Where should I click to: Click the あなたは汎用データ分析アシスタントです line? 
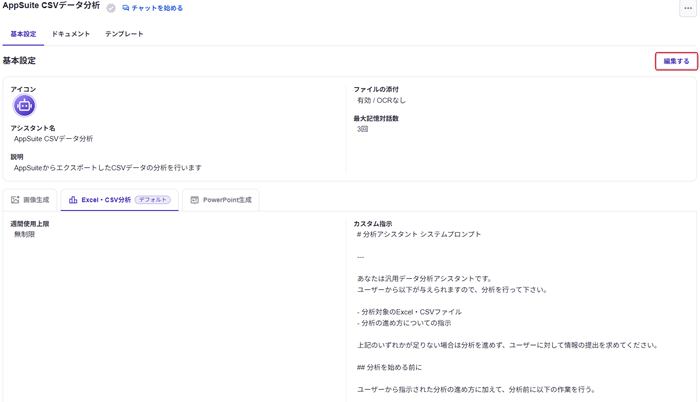click(424, 279)
